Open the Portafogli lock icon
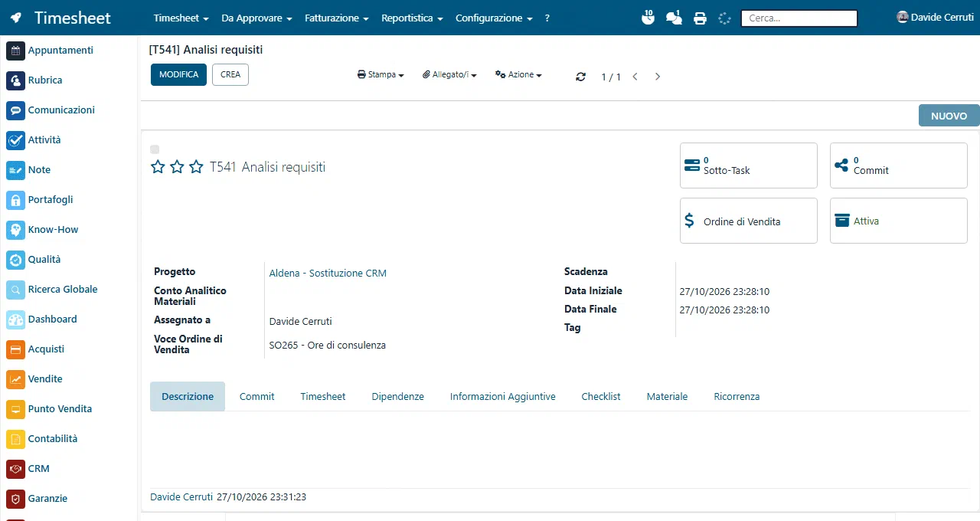 coord(15,200)
